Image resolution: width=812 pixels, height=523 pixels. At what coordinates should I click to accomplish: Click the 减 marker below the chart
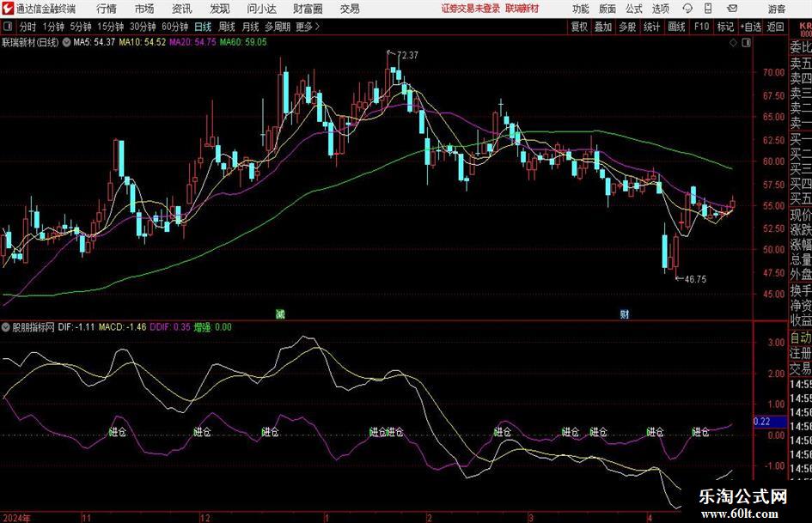click(x=280, y=313)
